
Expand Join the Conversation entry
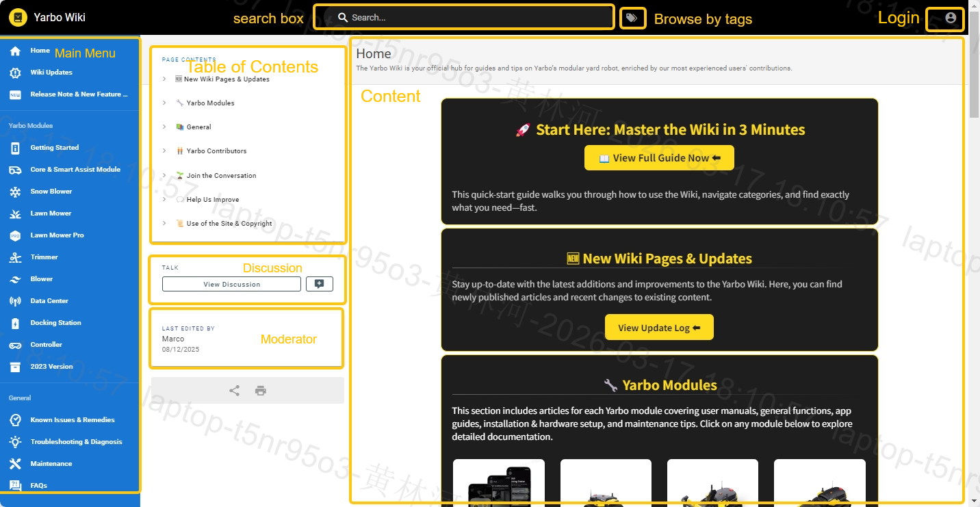click(x=165, y=176)
